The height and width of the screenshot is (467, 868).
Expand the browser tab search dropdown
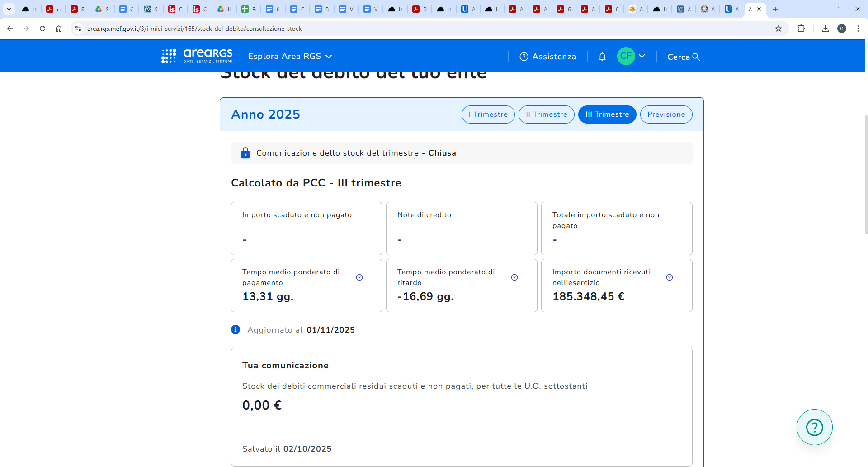(9, 9)
